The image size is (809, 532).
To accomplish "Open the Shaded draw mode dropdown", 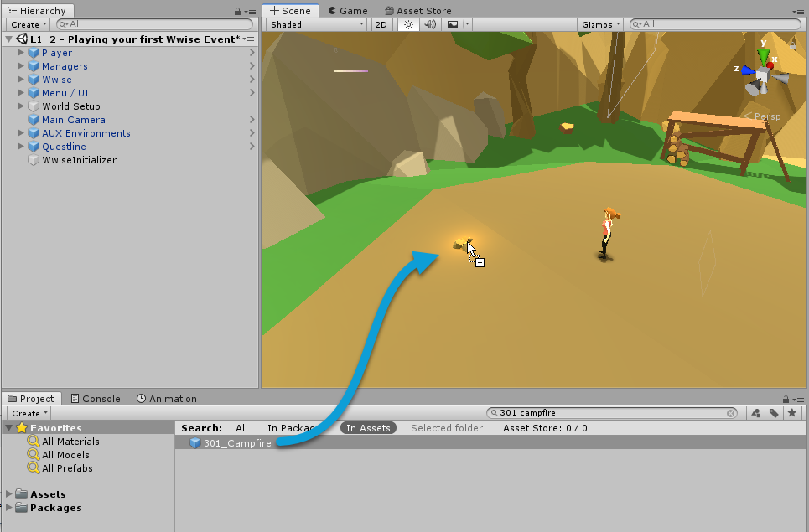I will coord(316,24).
